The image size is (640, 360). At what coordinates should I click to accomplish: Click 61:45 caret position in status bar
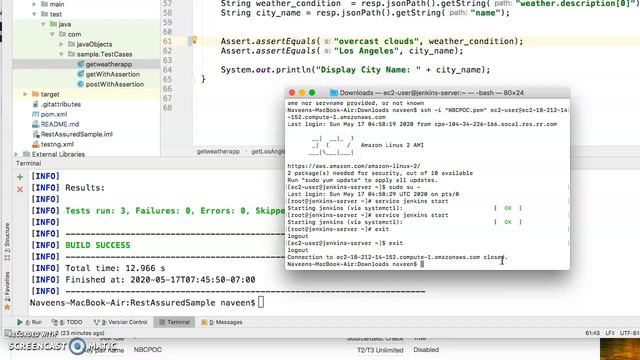[592, 333]
